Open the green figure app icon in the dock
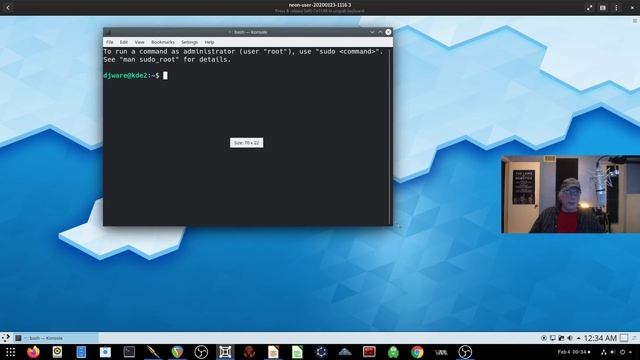This screenshot has height=360, width=640. point(393,352)
